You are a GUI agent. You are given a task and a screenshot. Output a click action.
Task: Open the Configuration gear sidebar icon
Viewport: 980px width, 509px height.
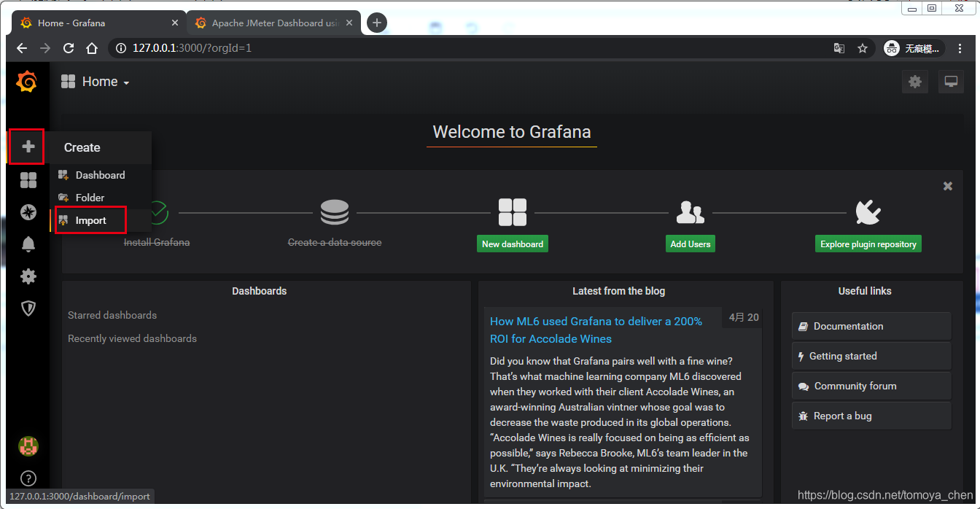28,276
